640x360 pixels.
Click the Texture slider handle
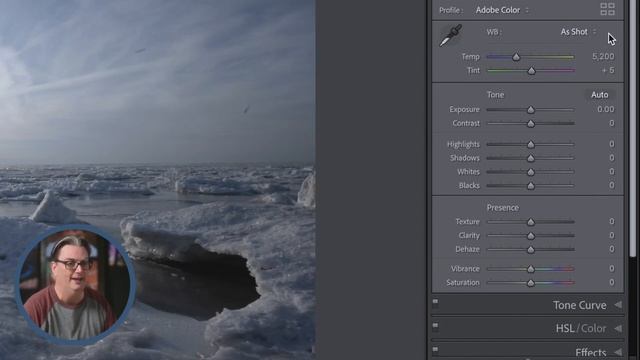[x=531, y=222]
